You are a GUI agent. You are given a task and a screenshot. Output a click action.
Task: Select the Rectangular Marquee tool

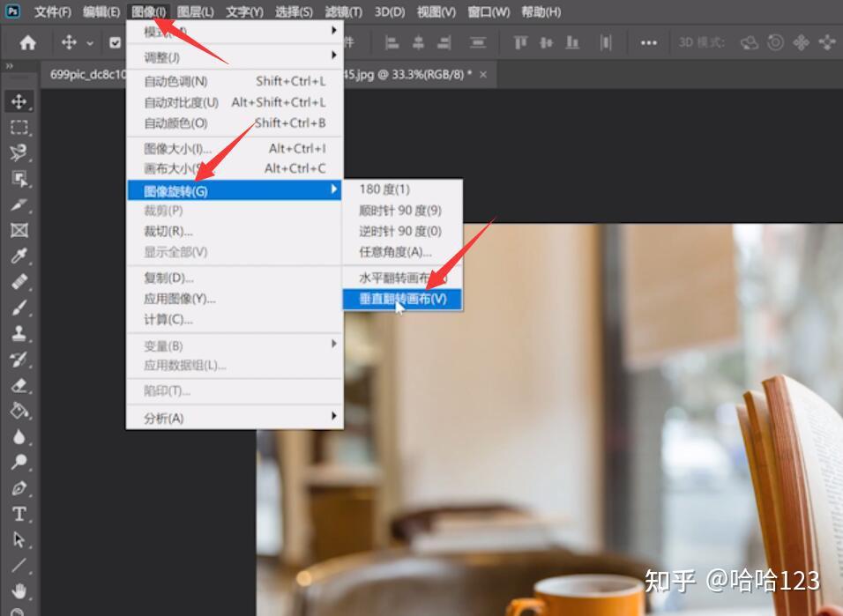(x=19, y=127)
